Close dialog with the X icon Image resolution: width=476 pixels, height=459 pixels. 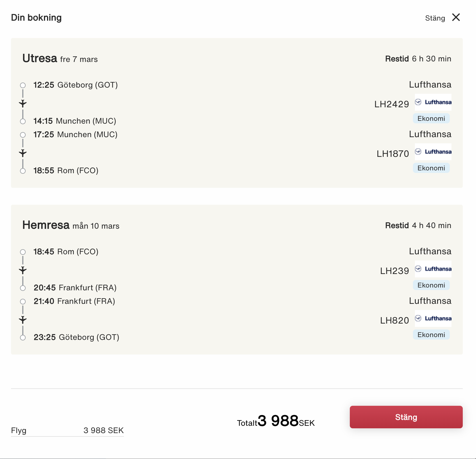coord(456,17)
